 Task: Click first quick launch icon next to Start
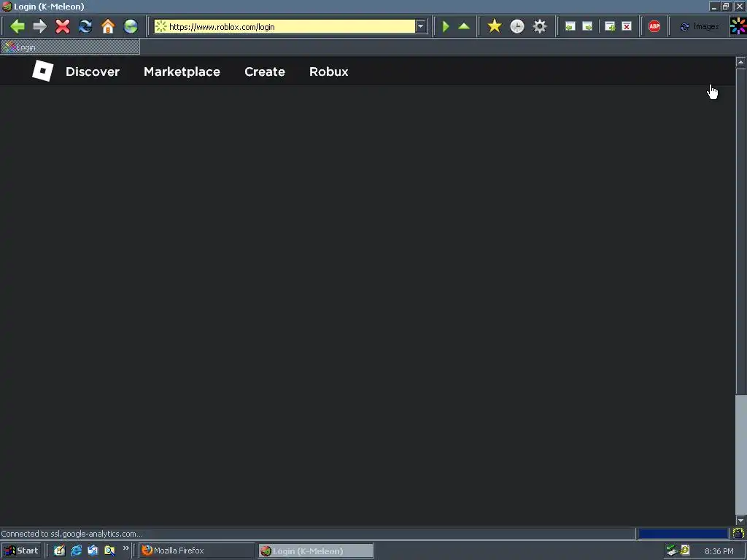pyautogui.click(x=59, y=551)
